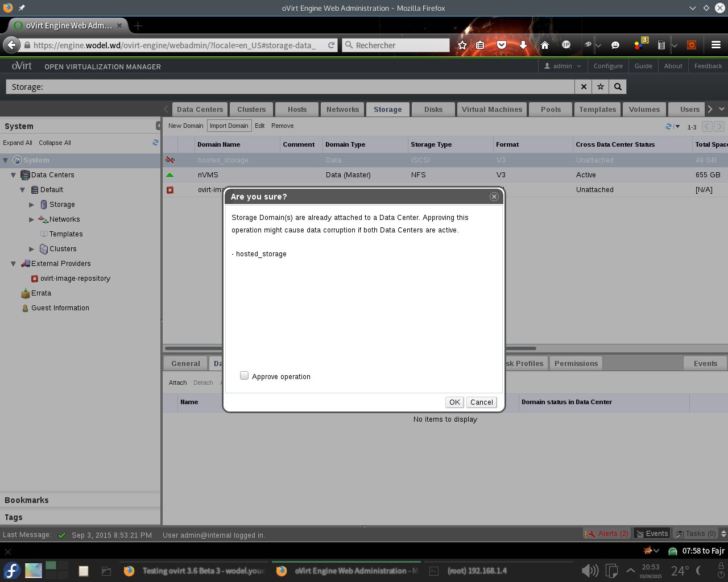Expand the Networks tree node

(32, 219)
